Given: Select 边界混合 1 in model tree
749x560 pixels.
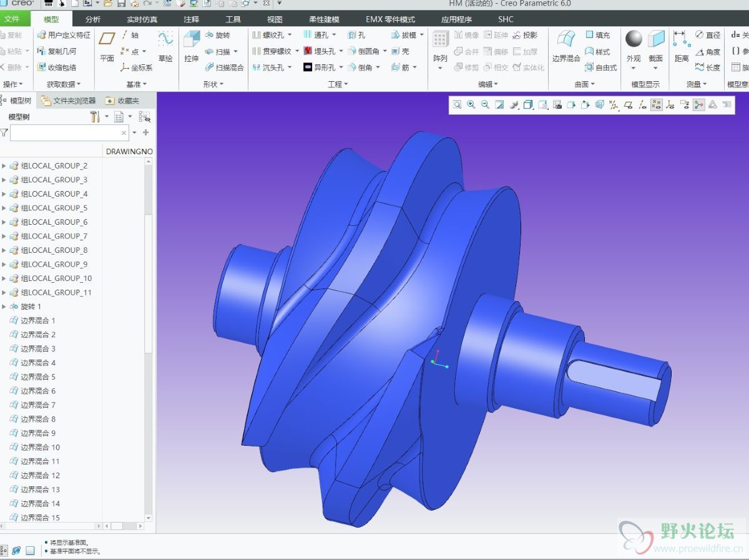Looking at the screenshot, I should point(38,321).
